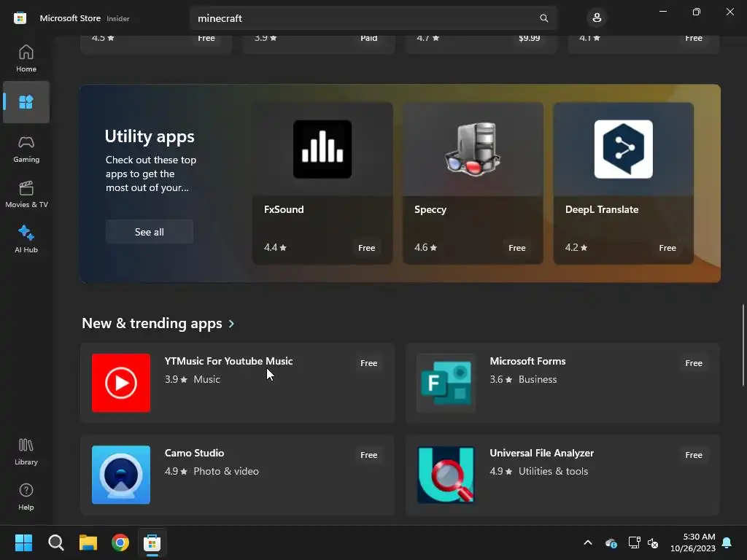
Task: Click the Speccy title text
Action: 430,210
